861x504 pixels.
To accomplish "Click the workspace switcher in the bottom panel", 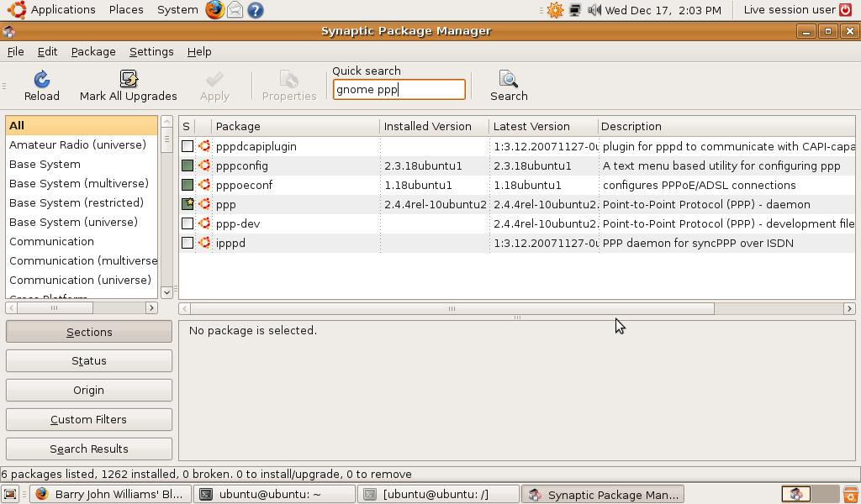I will pyautogui.click(x=810, y=494).
